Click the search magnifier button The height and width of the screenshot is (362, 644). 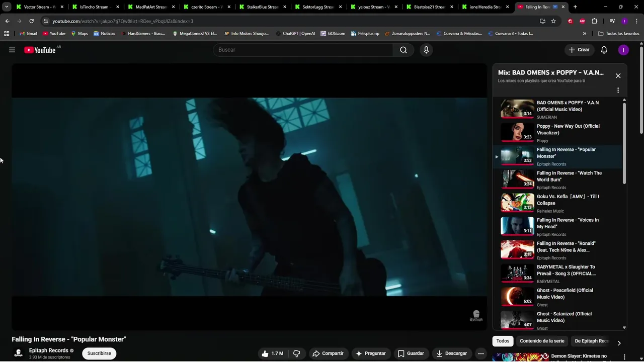(x=404, y=50)
